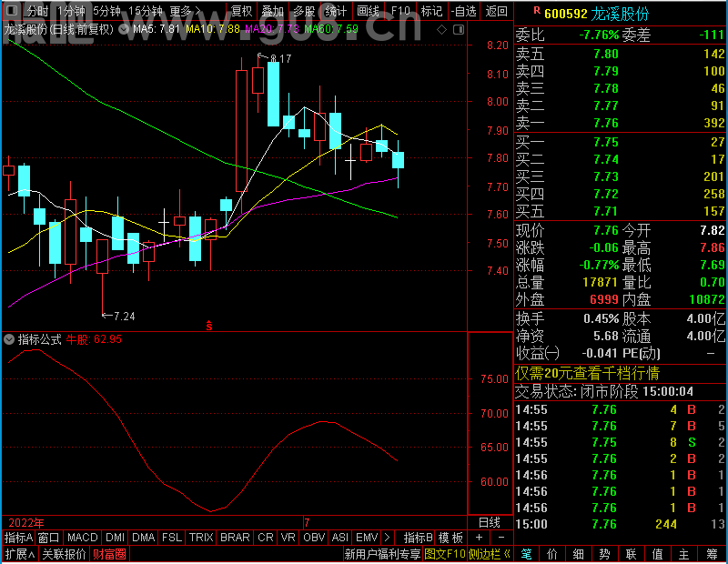The width and height of the screenshot is (728, 564).
Task: Select the 值 value tab
Action: click(x=657, y=554)
